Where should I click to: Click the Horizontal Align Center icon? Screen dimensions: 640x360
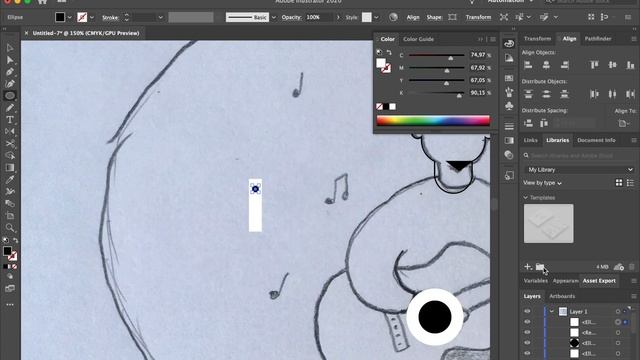point(546,64)
